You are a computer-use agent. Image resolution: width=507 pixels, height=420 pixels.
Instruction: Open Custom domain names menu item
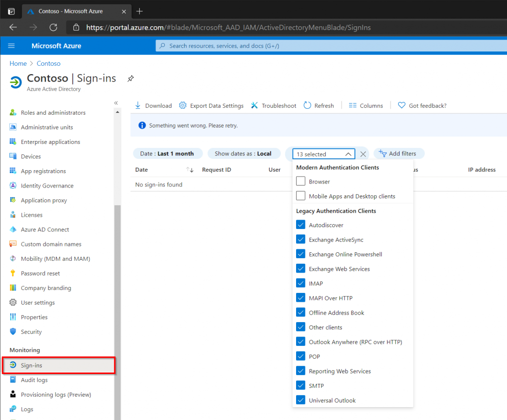51,244
